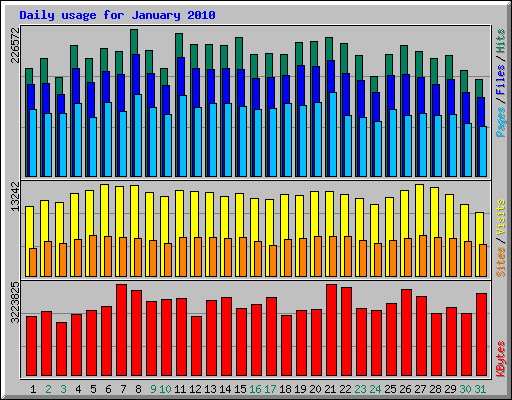The image size is (512, 400).
Task: Click day label 4 on x-axis
Action: (x=78, y=389)
